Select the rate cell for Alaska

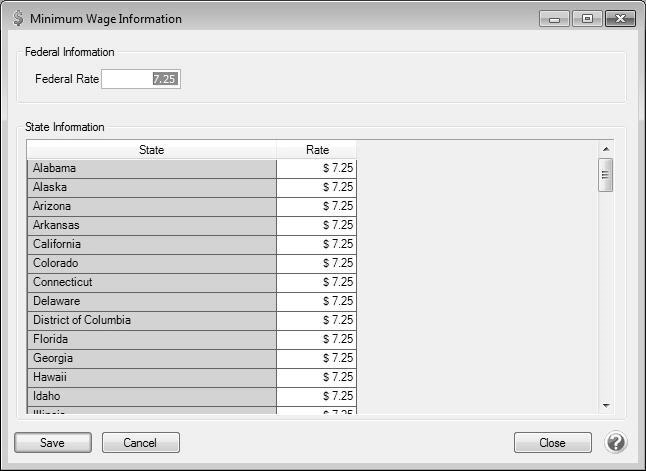pos(316,187)
